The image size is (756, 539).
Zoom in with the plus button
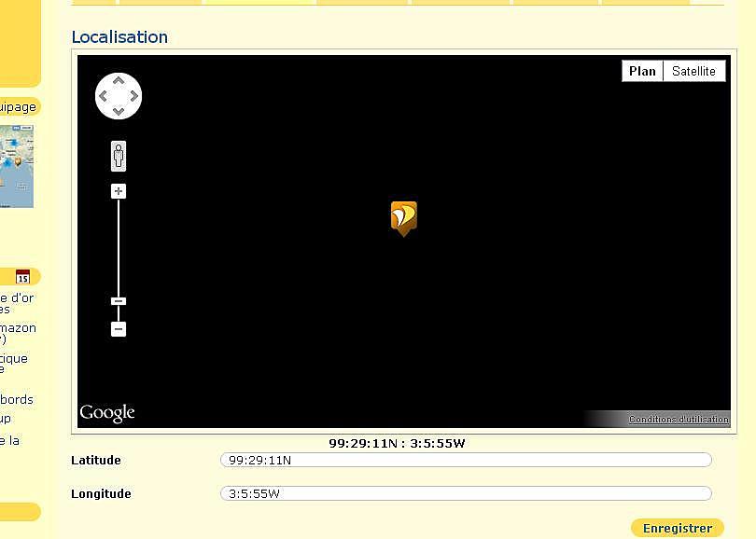(119, 191)
